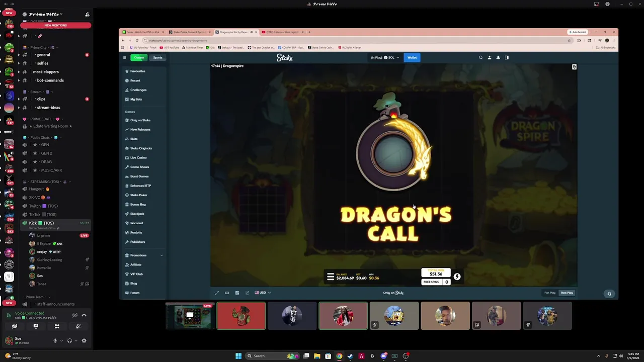Click the Stake logo in header
The height and width of the screenshot is (362, 644).
pos(284,58)
